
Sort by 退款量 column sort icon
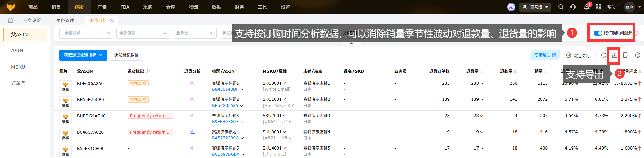point(515,71)
